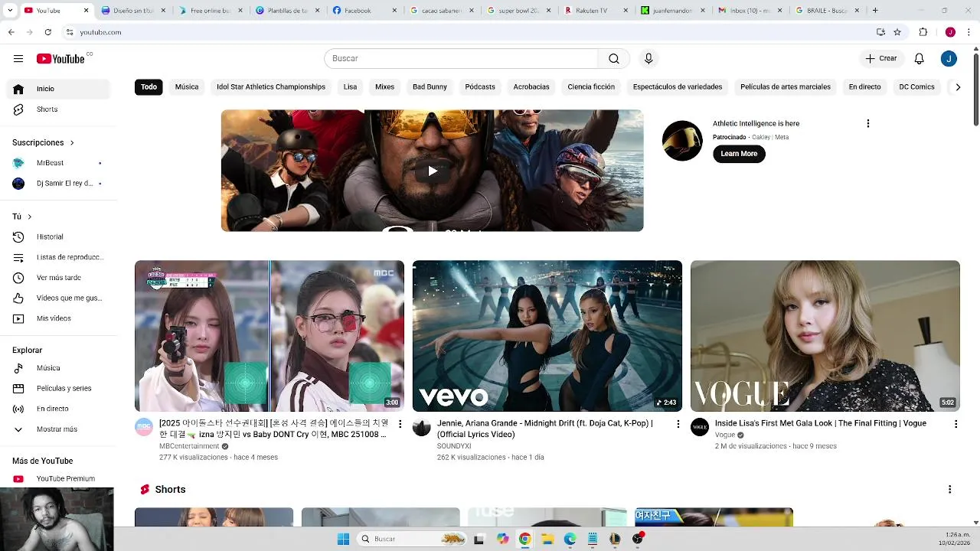Screen dimensions: 980x551
Task: Select the DC Comics chip
Action: [x=916, y=87]
